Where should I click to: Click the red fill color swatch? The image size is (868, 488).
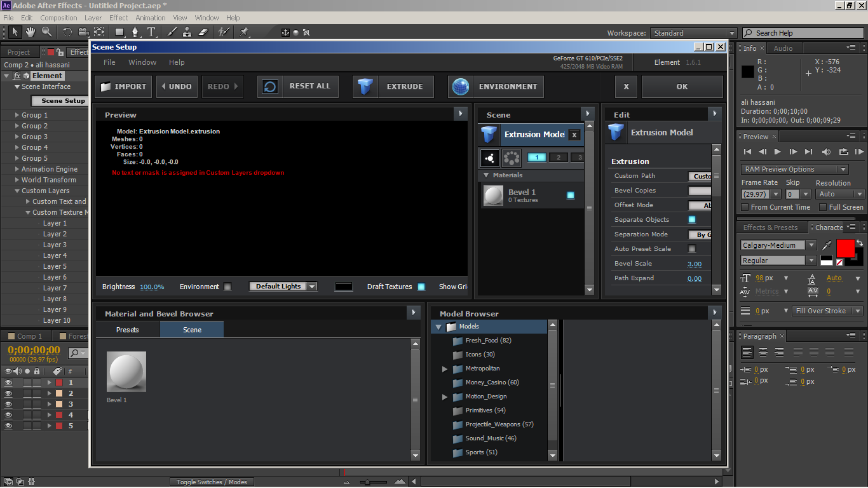click(x=845, y=248)
